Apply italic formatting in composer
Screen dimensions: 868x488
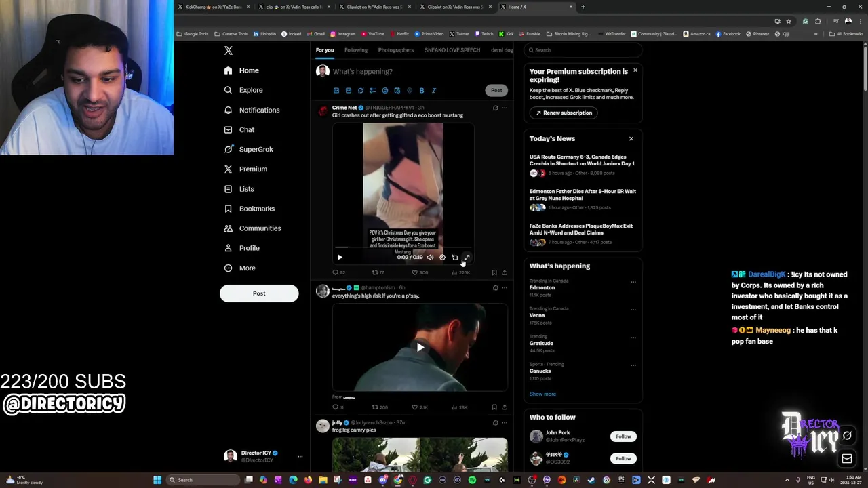(434, 90)
